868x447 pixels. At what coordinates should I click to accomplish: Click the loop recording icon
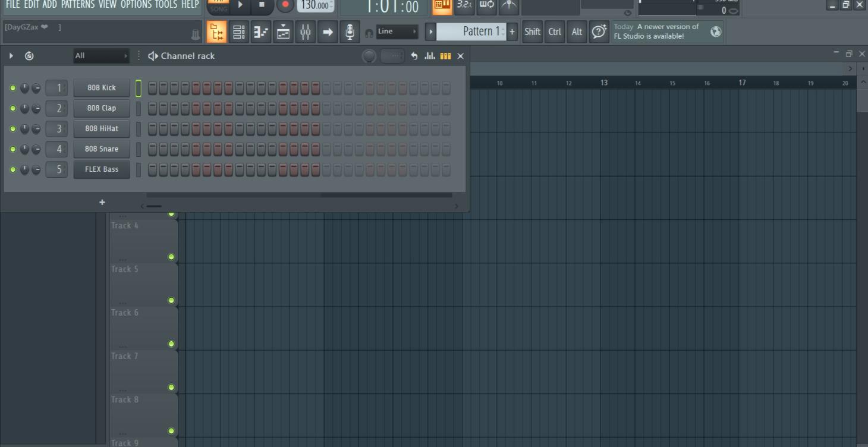[x=486, y=6]
